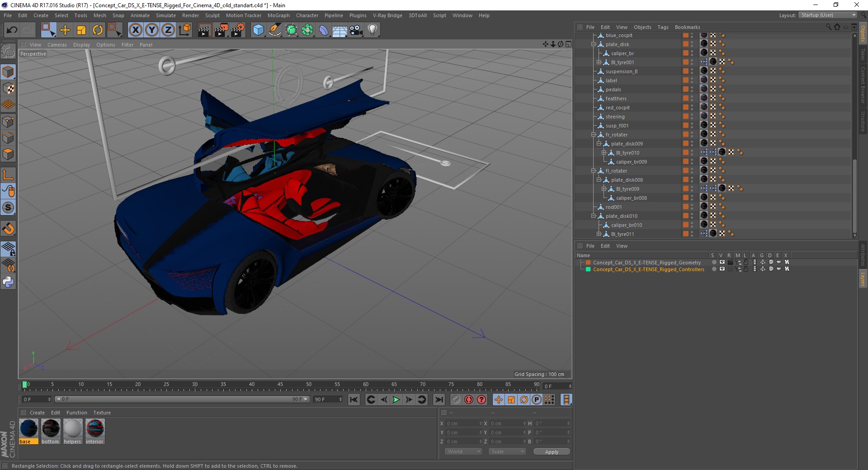Collapse the fr_rotater node
This screenshot has width=868, height=470.
coord(594,135)
